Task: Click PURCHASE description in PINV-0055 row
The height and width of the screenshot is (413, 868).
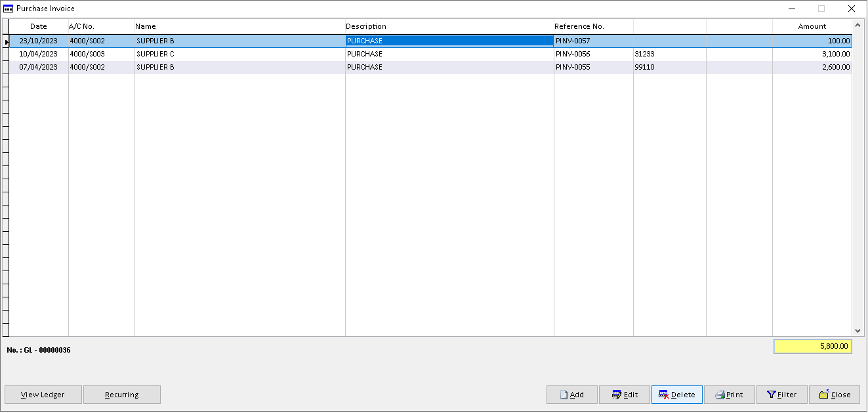Action: coord(449,67)
